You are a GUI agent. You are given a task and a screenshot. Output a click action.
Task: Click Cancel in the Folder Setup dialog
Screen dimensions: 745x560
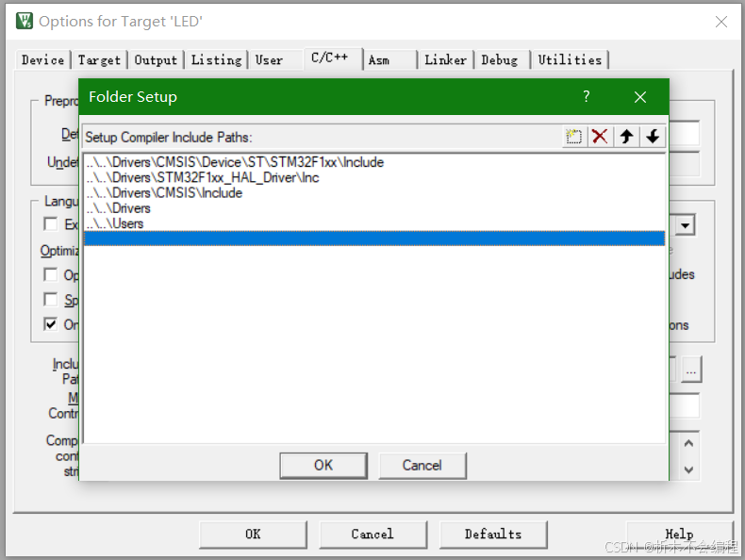[x=422, y=465]
